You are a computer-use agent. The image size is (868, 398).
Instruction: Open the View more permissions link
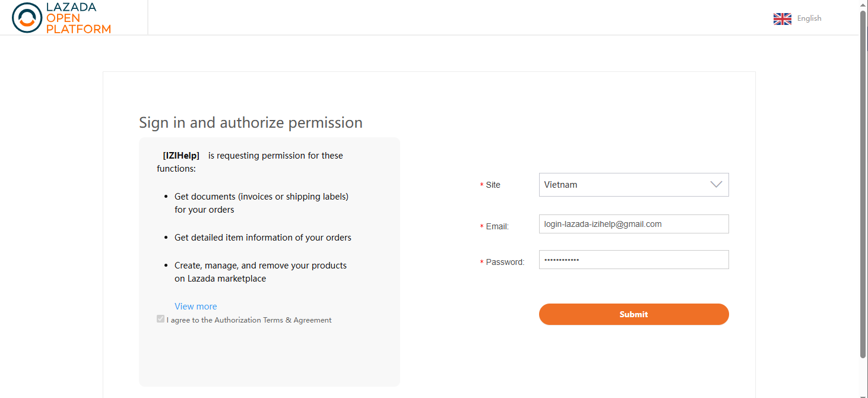coord(195,307)
